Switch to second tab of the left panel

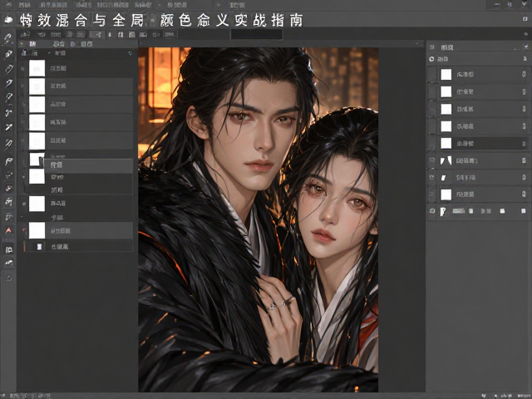tap(59, 44)
